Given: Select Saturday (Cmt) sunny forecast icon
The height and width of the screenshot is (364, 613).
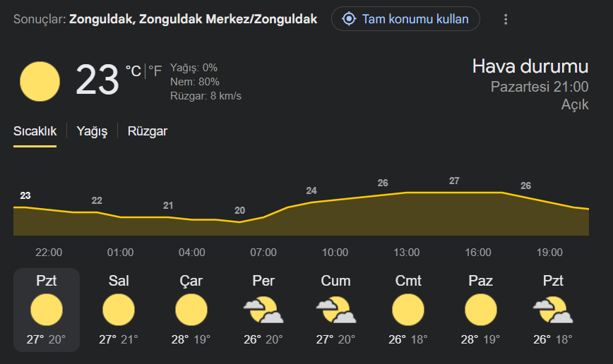Looking at the screenshot, I should tap(408, 310).
